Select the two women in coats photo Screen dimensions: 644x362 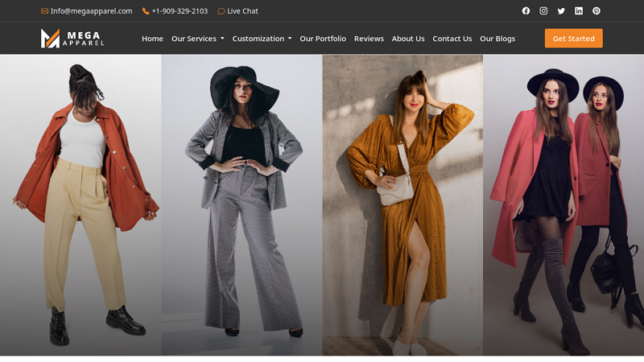(563, 205)
